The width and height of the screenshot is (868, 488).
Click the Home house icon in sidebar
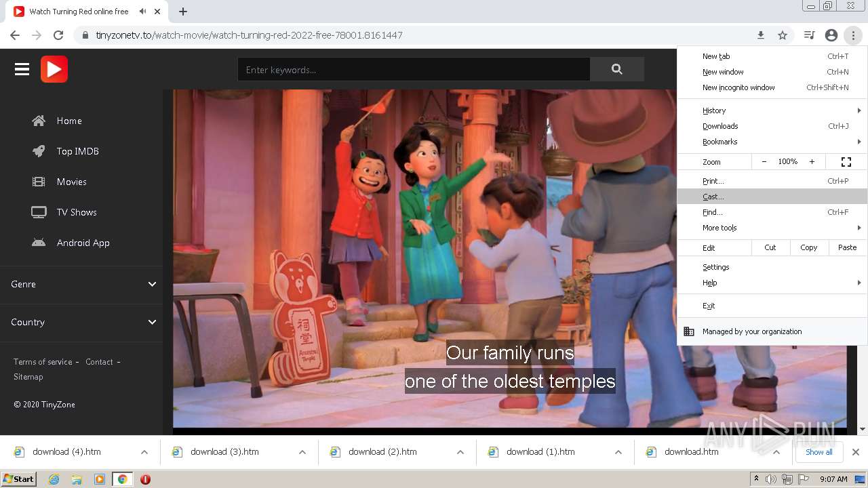coord(39,121)
